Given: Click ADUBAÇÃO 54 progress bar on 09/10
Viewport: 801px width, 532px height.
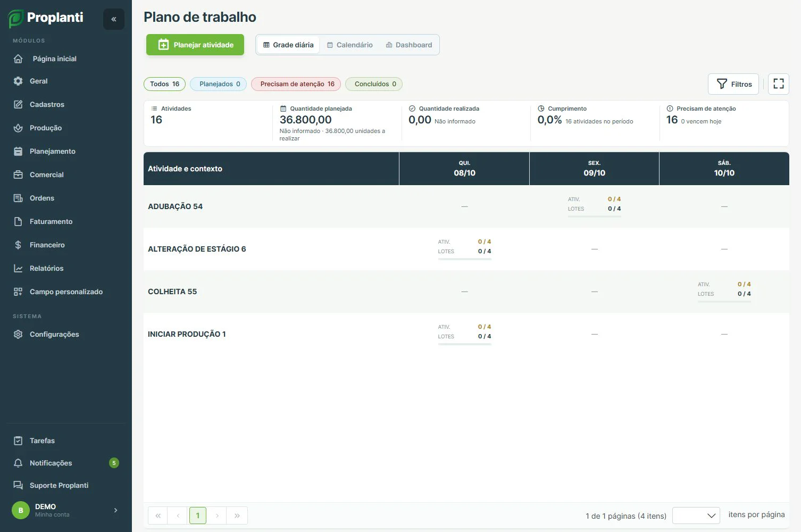Looking at the screenshot, I should pos(594,217).
